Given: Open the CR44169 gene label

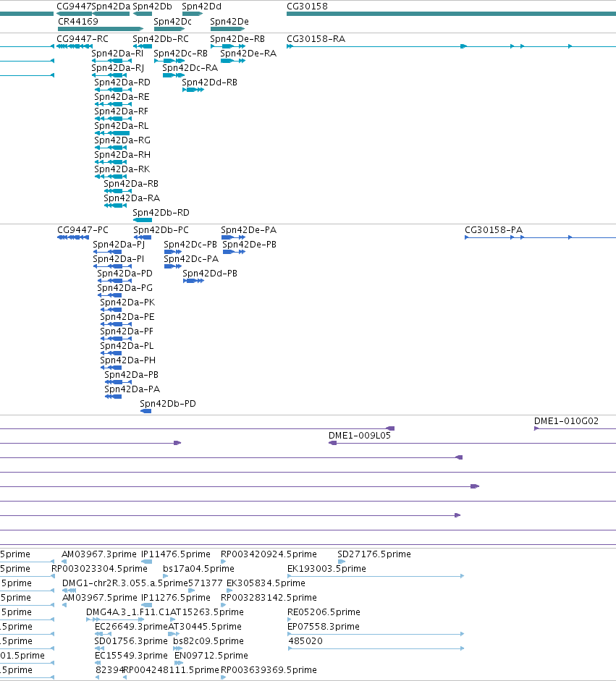Looking at the screenshot, I should (78, 21).
